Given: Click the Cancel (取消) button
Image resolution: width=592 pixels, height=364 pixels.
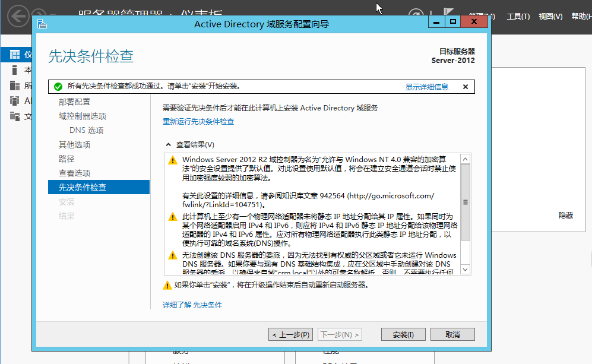Looking at the screenshot, I should coord(452,334).
